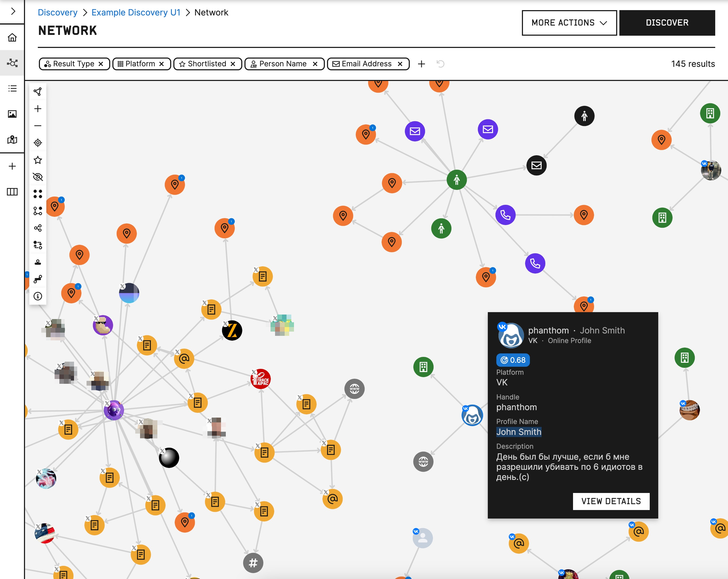728x579 pixels.
Task: Switch to the list view sidebar icon
Action: [12, 88]
